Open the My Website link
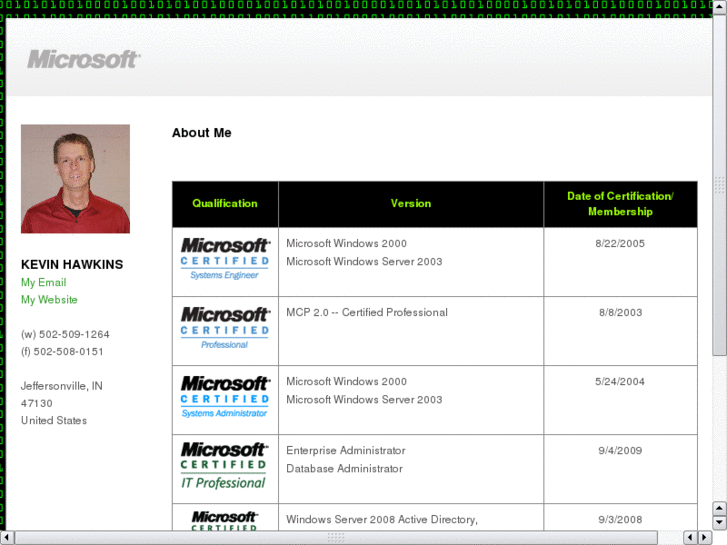 tap(49, 300)
